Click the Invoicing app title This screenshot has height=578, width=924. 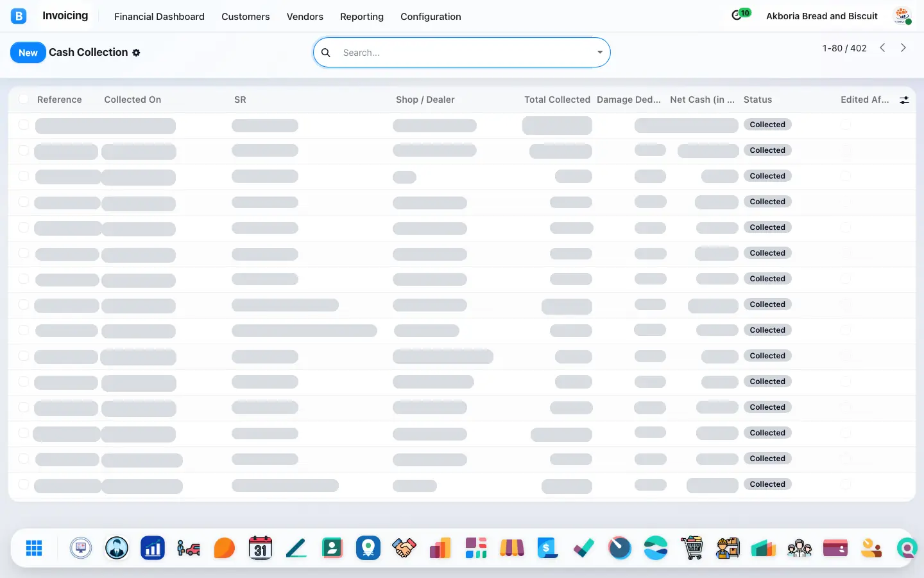[x=65, y=15]
